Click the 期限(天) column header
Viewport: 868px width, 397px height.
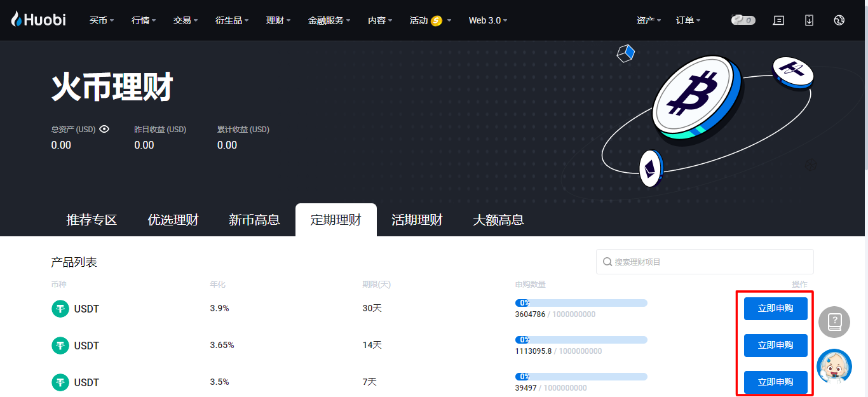(377, 285)
